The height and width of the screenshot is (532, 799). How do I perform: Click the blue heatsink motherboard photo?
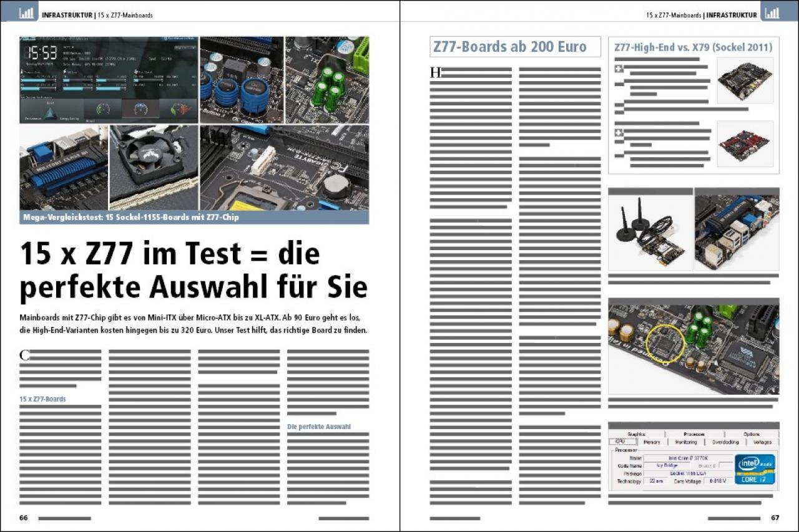coord(64,167)
